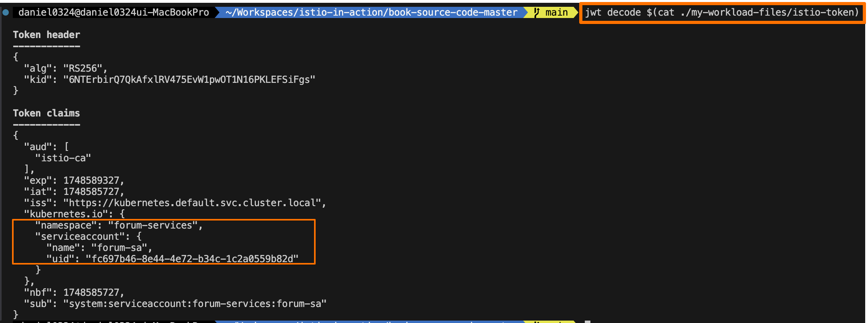Image resolution: width=868 pixels, height=323 pixels.
Task: Click the Token header heading
Action: click(x=46, y=35)
